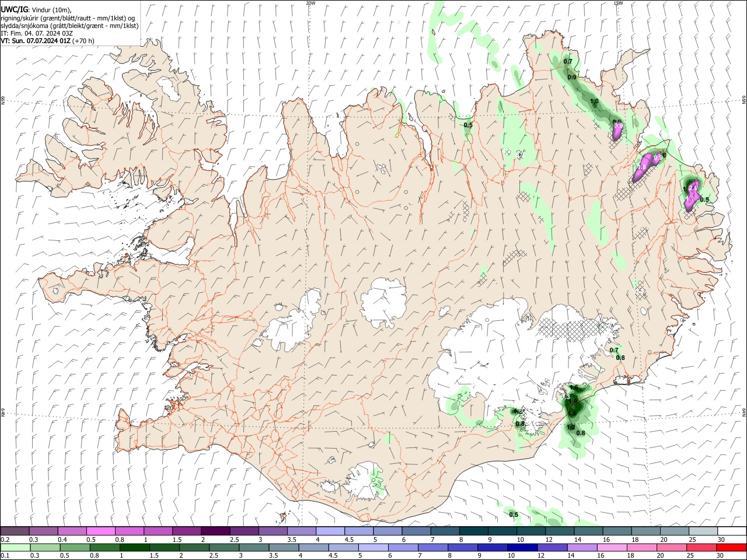747x560 pixels.
Task: Select the upper legend swatch labeled 12
Action: coord(560,531)
